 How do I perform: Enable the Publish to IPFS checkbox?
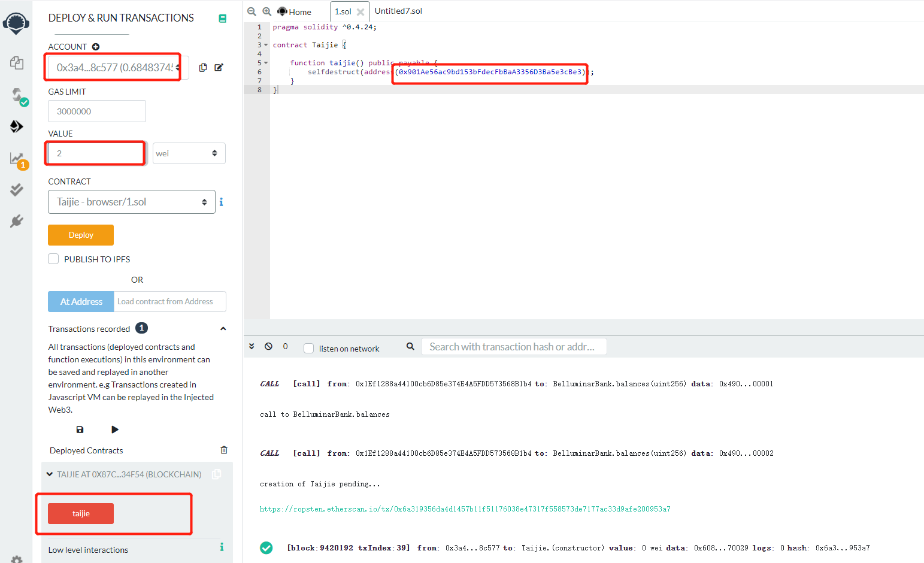pyautogui.click(x=53, y=259)
